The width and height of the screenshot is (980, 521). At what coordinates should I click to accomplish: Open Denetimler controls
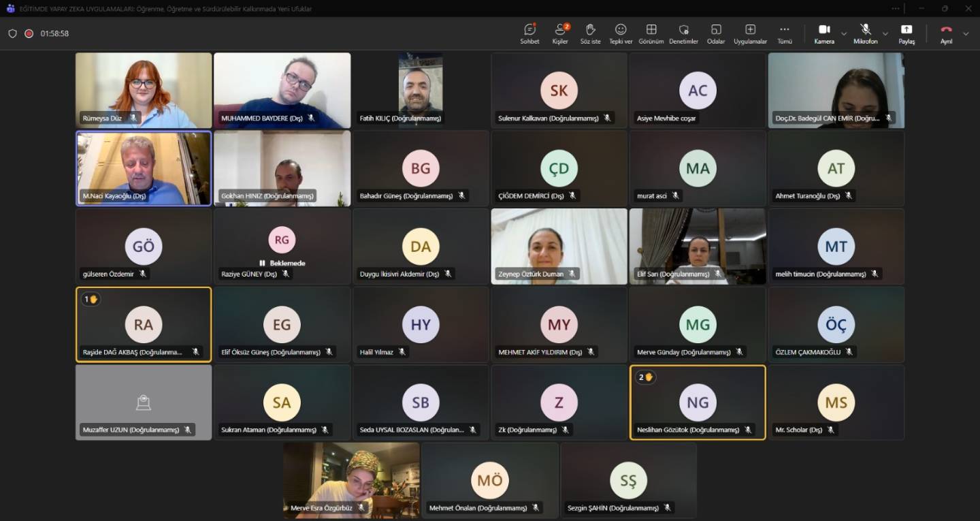683,33
